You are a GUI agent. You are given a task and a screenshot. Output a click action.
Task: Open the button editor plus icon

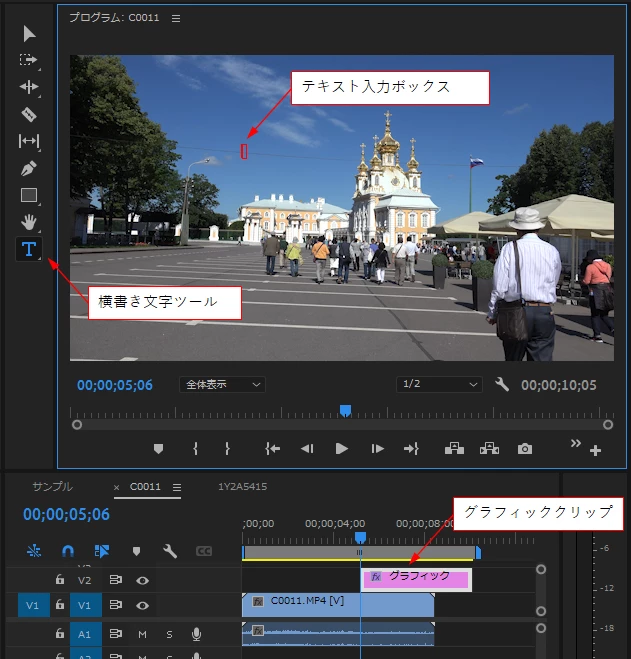click(595, 451)
